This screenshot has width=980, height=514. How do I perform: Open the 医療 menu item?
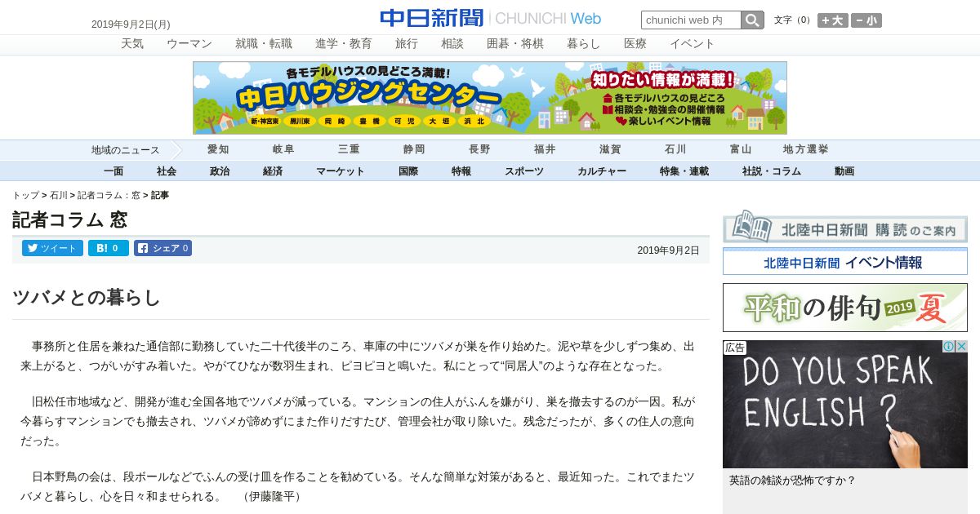click(x=635, y=44)
